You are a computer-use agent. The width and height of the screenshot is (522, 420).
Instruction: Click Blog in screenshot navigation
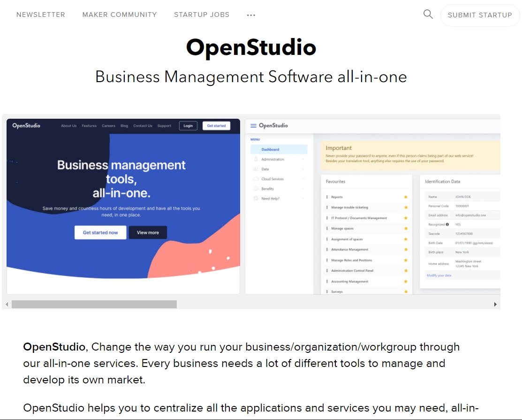(124, 126)
